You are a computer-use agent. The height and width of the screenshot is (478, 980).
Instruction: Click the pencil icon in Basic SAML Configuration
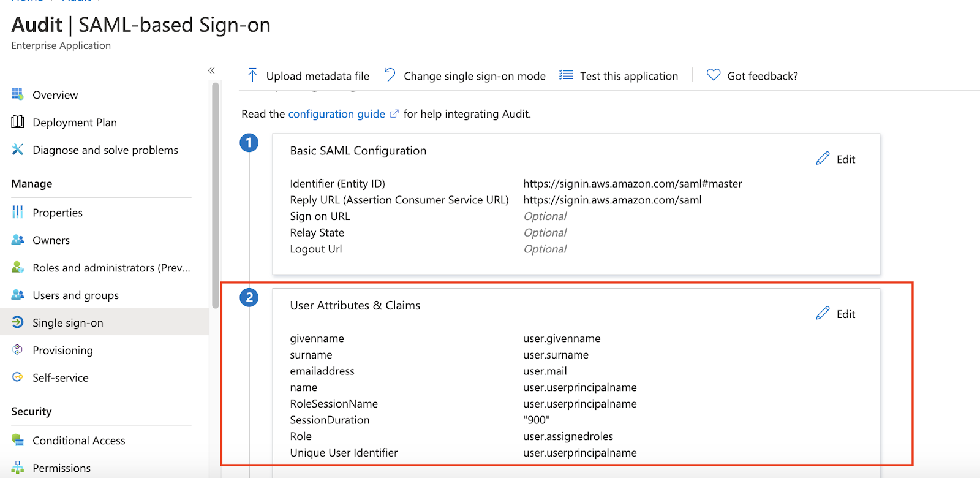point(823,159)
